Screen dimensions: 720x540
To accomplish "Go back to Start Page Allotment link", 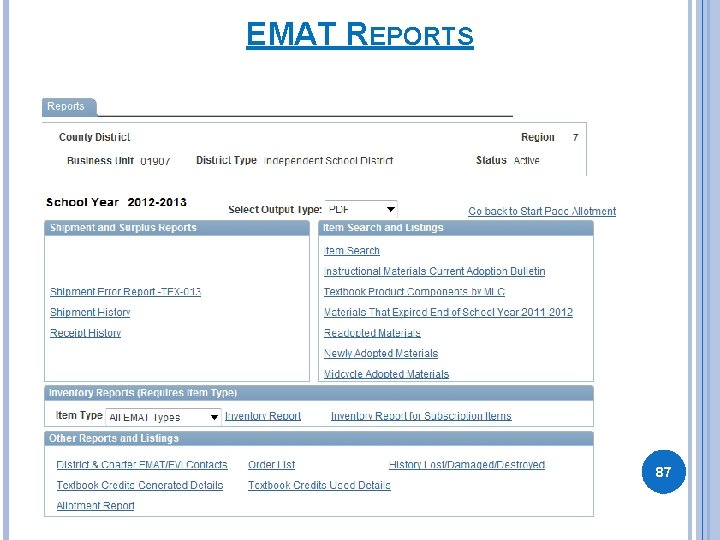I will [x=542, y=211].
